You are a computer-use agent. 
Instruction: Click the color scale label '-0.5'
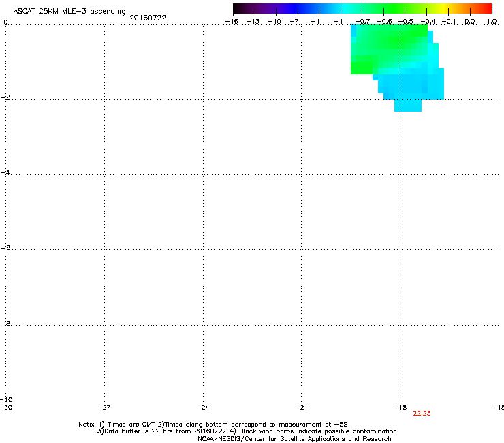[x=406, y=22]
